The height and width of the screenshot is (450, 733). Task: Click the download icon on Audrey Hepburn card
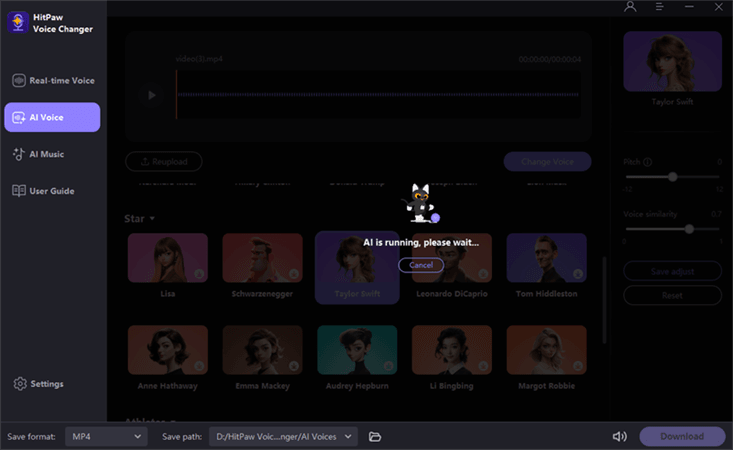[388, 366]
